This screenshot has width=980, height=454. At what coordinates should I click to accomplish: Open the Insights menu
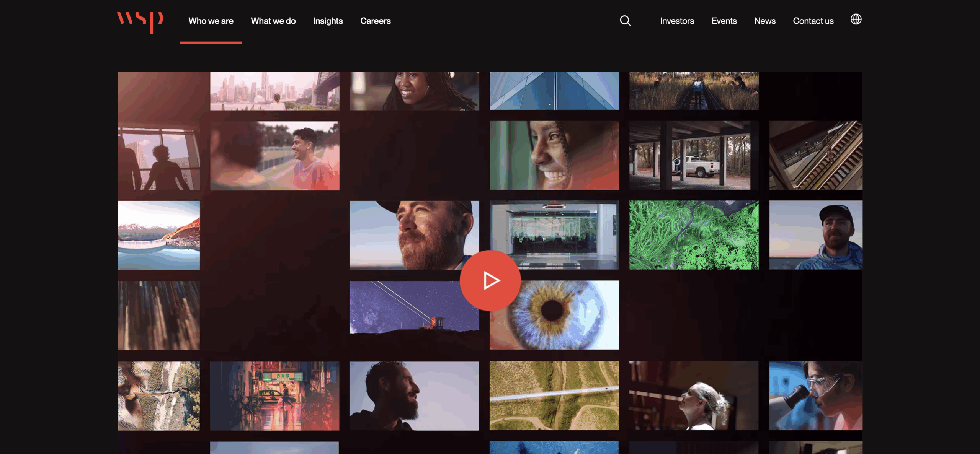(x=328, y=21)
